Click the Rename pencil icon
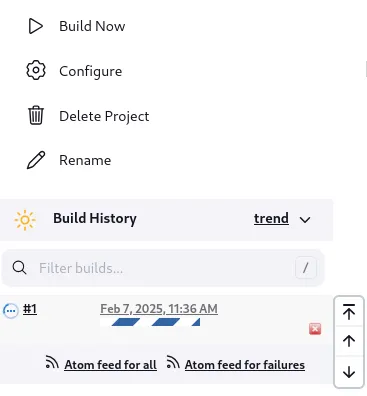Viewport: 367px width, 396px height. coord(36,160)
